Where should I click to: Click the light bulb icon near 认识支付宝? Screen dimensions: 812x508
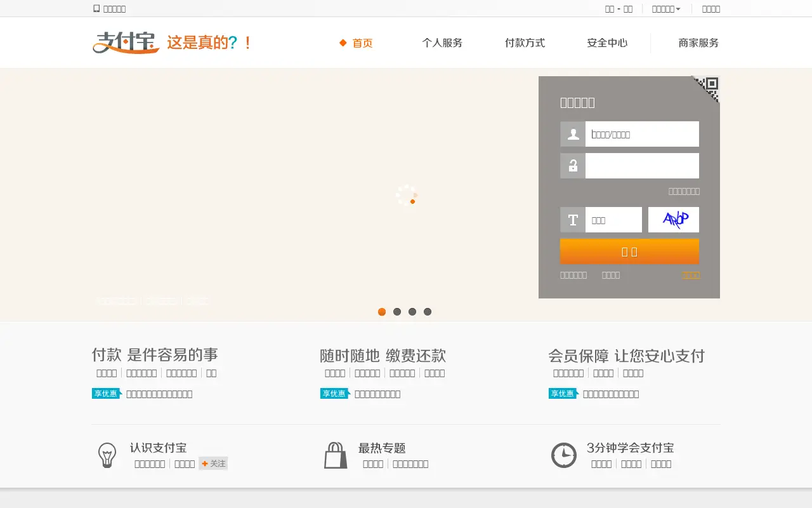tap(107, 455)
